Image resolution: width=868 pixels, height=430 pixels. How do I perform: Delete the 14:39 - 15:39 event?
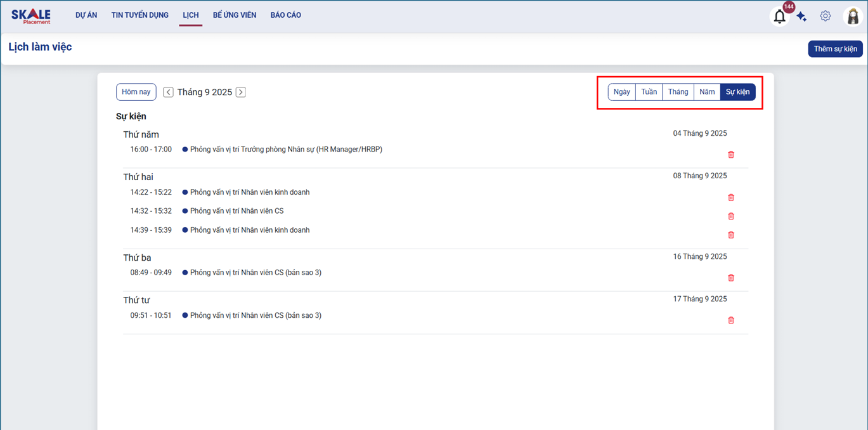731,235
